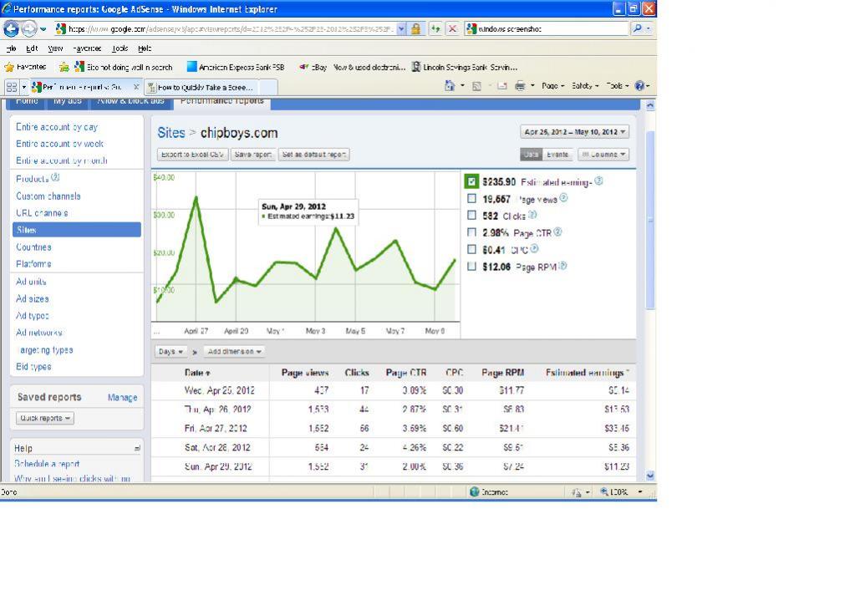The image size is (855, 616).
Task: Open the Ad units report link
Action: tap(31, 282)
